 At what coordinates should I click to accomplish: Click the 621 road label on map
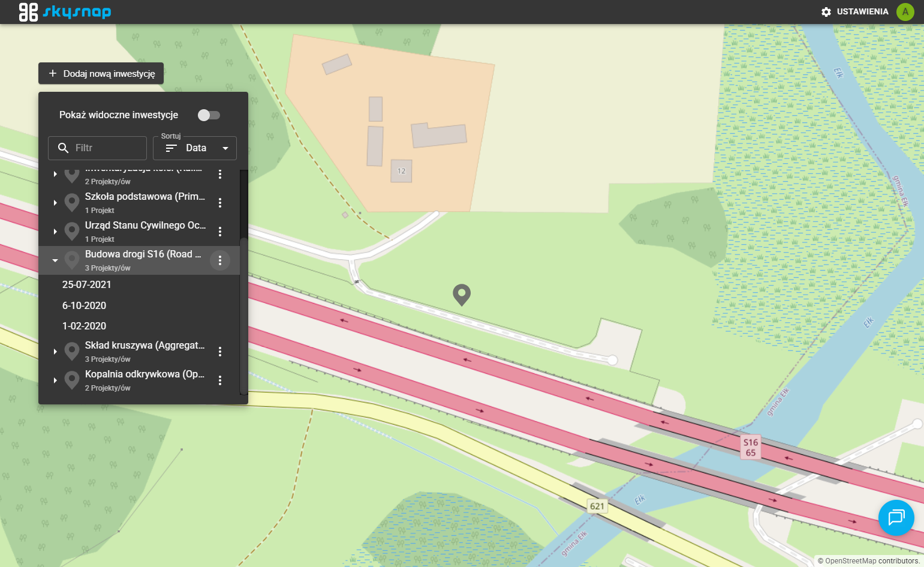click(x=597, y=506)
